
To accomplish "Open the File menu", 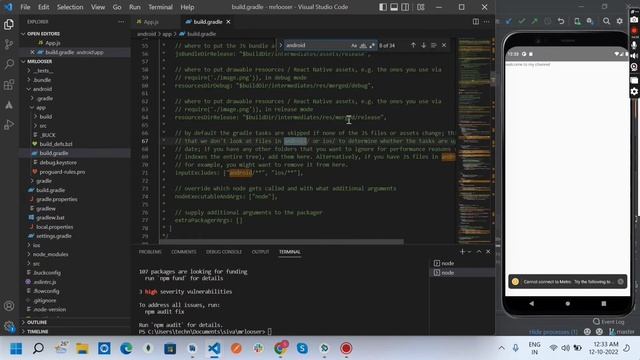I will pos(25,7).
